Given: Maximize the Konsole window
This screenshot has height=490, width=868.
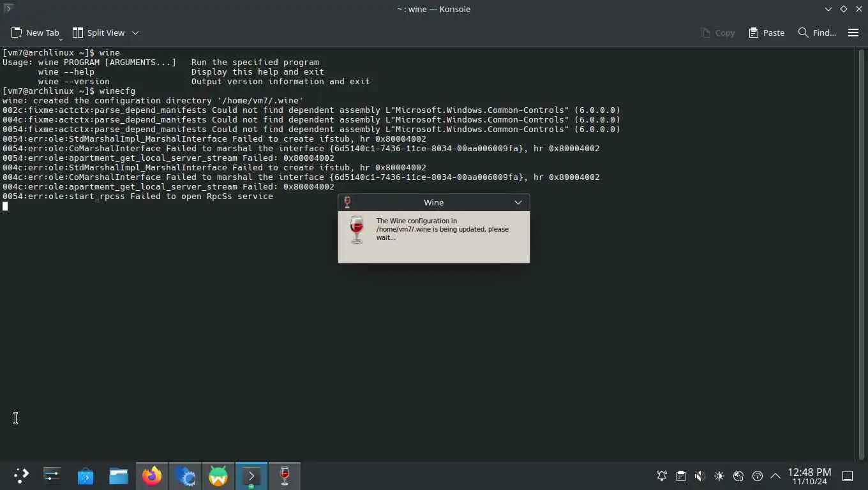Looking at the screenshot, I should (844, 9).
